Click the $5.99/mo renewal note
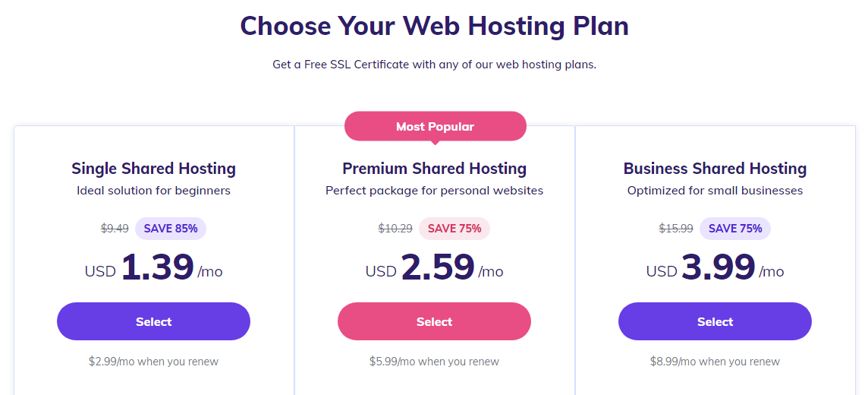This screenshot has width=868, height=395. pyautogui.click(x=434, y=362)
